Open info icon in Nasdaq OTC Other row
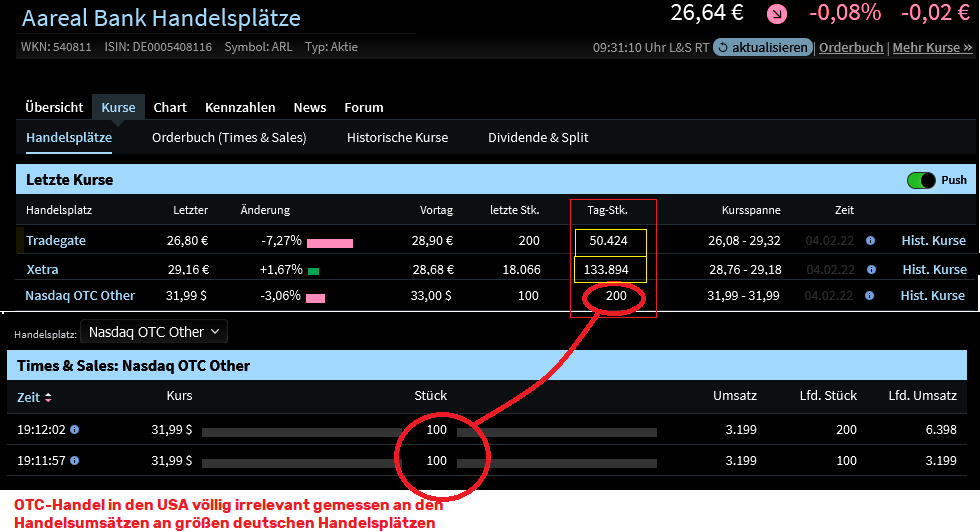The width and height of the screenshot is (980, 532). tap(869, 296)
